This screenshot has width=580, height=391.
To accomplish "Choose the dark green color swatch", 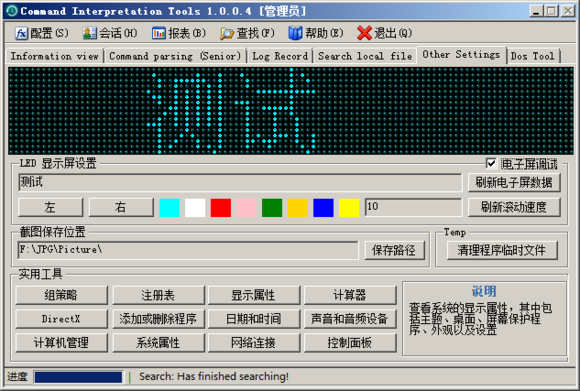I will coord(272,208).
